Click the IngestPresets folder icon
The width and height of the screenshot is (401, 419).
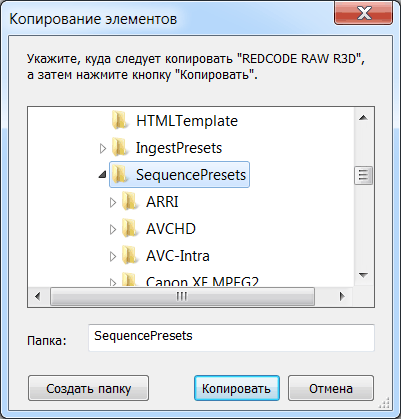point(119,147)
